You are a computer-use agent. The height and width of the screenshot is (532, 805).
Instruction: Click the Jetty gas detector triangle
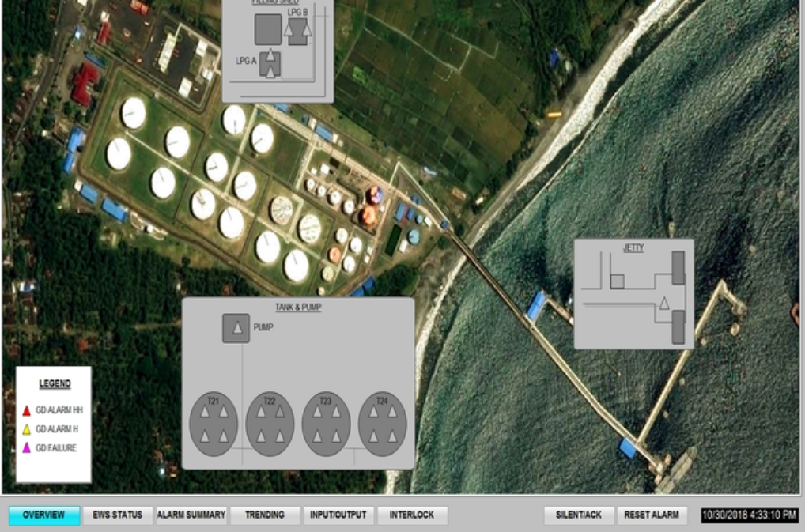click(664, 303)
